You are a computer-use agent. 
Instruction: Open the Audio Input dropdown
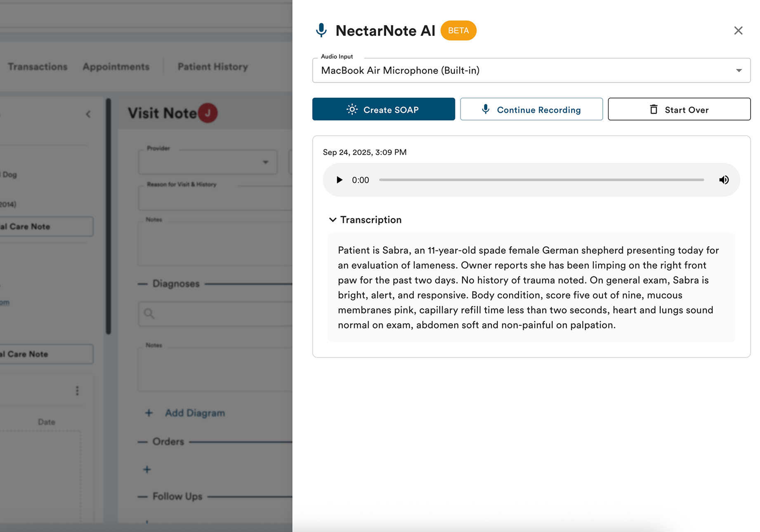pyautogui.click(x=531, y=71)
